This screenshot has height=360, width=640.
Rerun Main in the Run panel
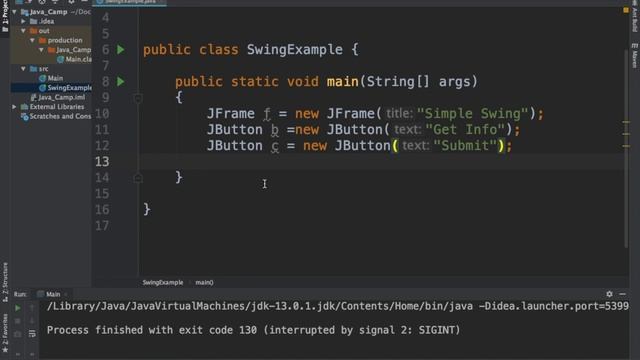point(18,308)
